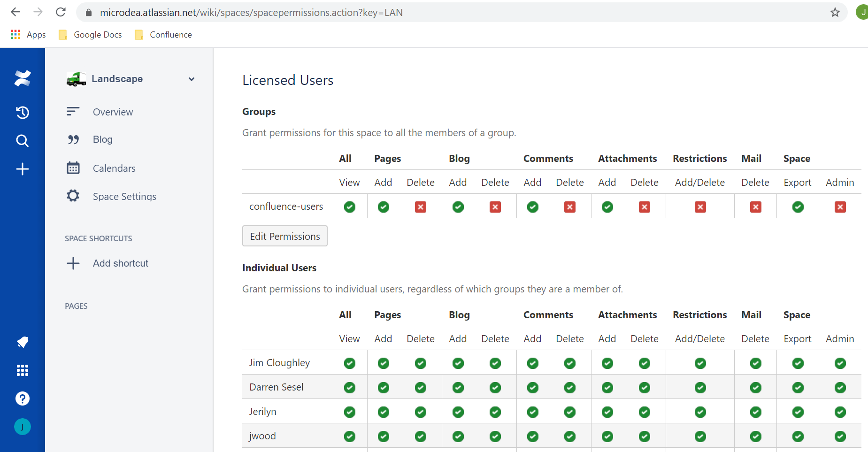
Task: Click the Jerilyn user name
Action: pos(262,412)
